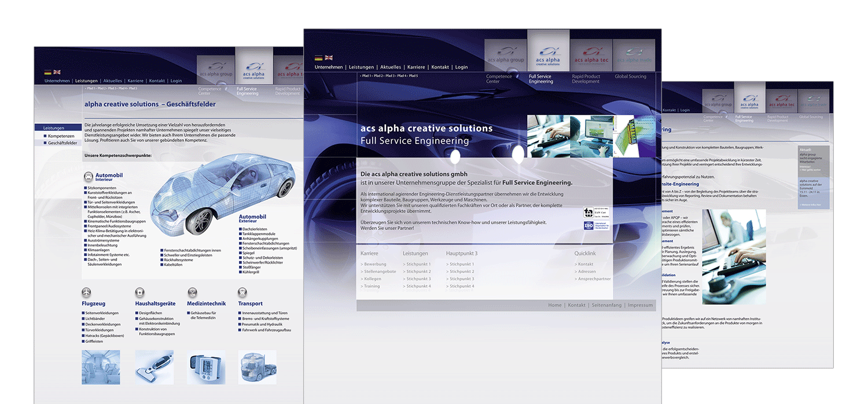
Task: Open Aktuelles in front page navigation
Action: (391, 67)
